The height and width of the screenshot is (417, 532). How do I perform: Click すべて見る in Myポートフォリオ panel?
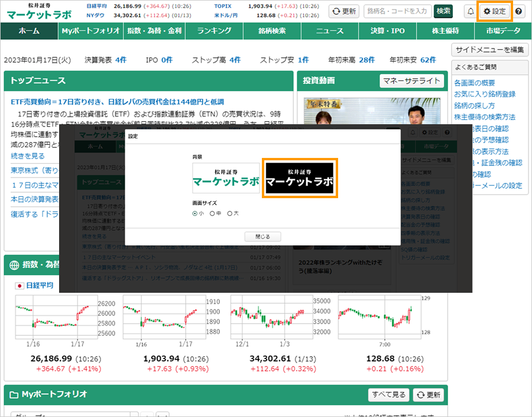click(x=389, y=395)
